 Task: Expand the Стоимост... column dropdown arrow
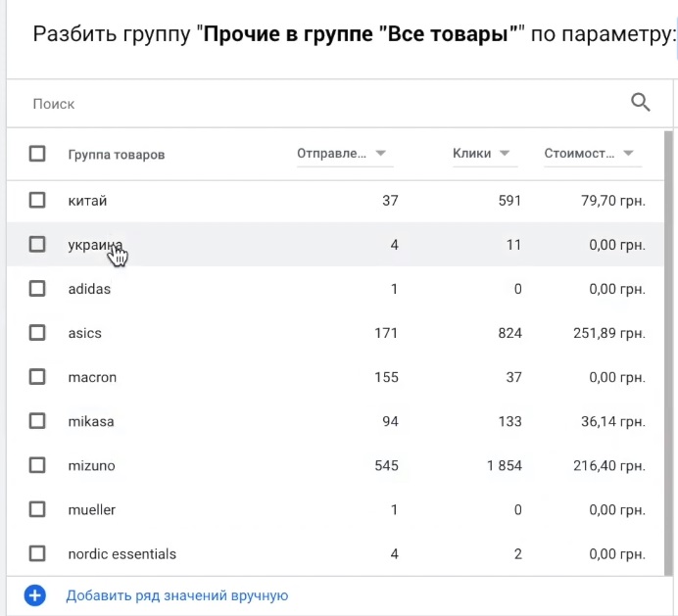click(628, 153)
